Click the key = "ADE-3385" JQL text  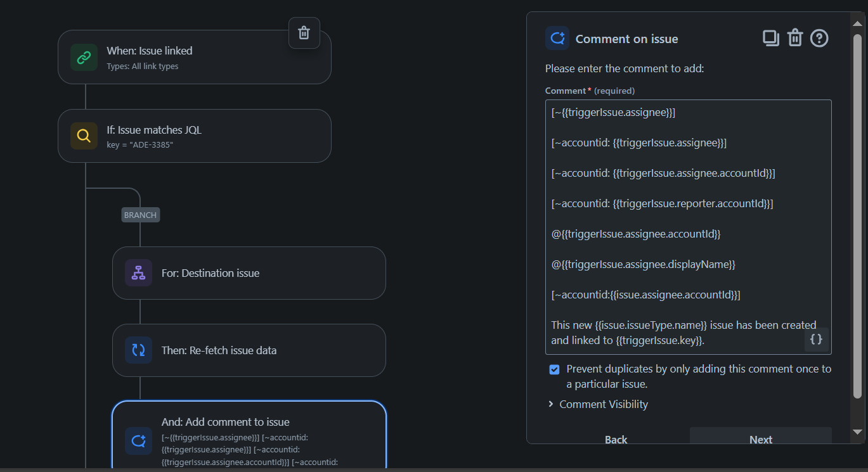pyautogui.click(x=140, y=145)
